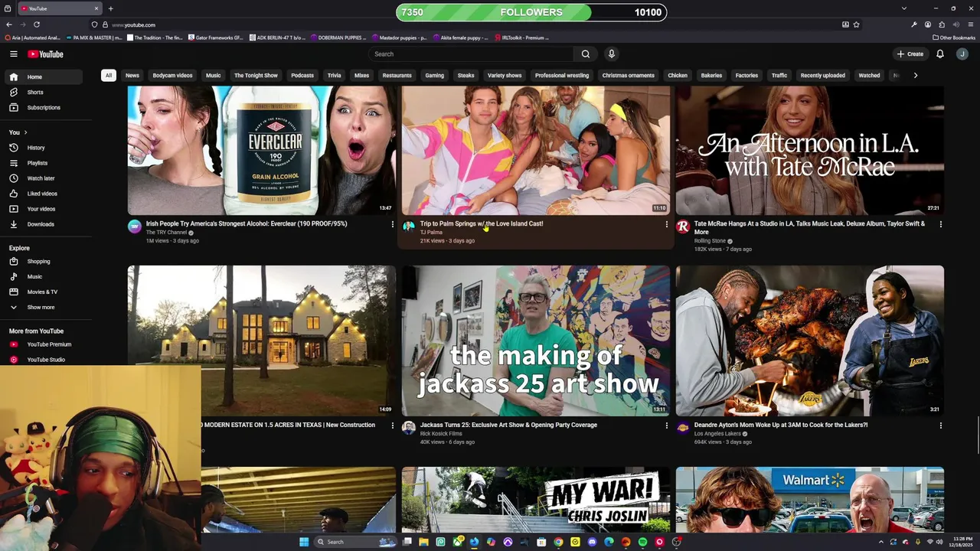Click the YouTube search field
This screenshot has width=980, height=551.
coord(471,54)
